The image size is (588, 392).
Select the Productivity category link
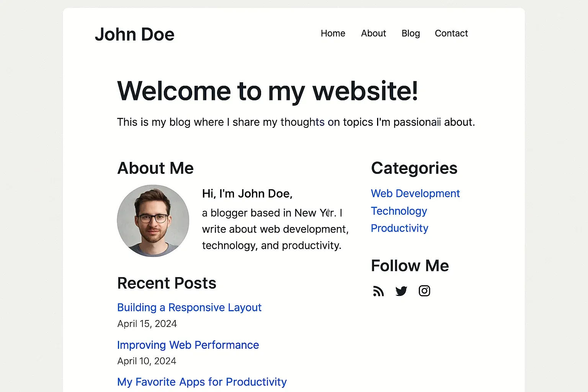[399, 228]
